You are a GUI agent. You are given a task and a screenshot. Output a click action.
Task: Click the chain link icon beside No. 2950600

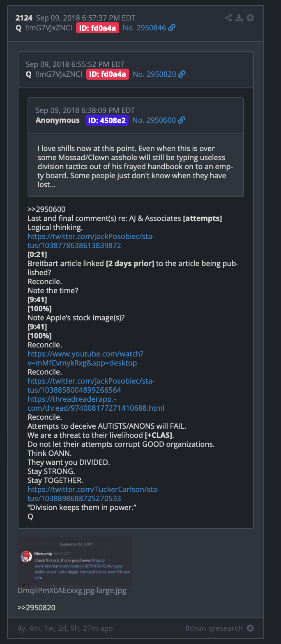pos(182,120)
